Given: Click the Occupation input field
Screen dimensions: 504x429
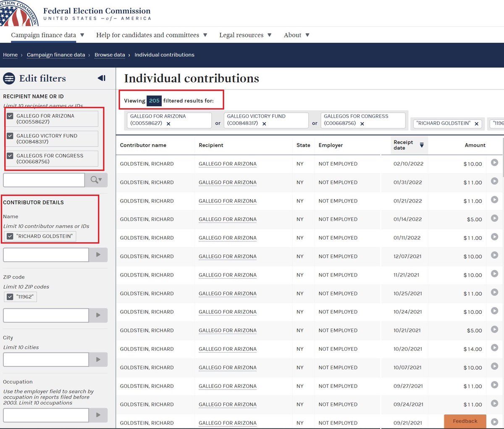Looking at the screenshot, I should pos(46,415).
